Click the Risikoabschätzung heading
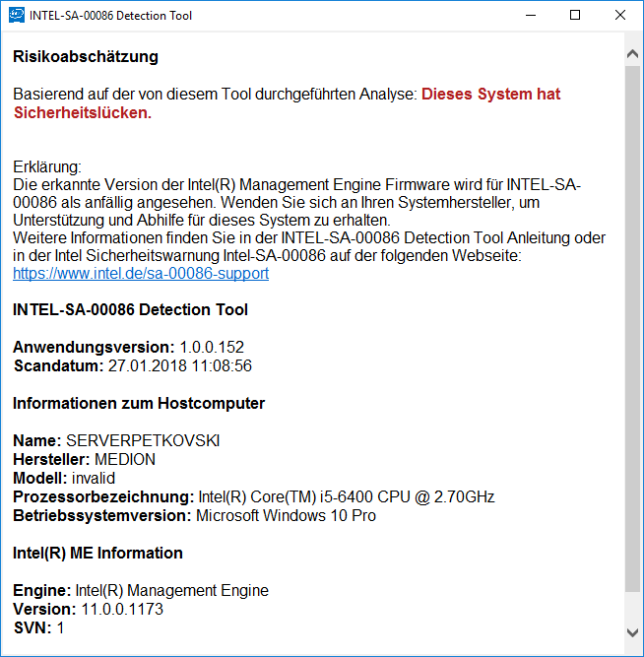 [86, 57]
